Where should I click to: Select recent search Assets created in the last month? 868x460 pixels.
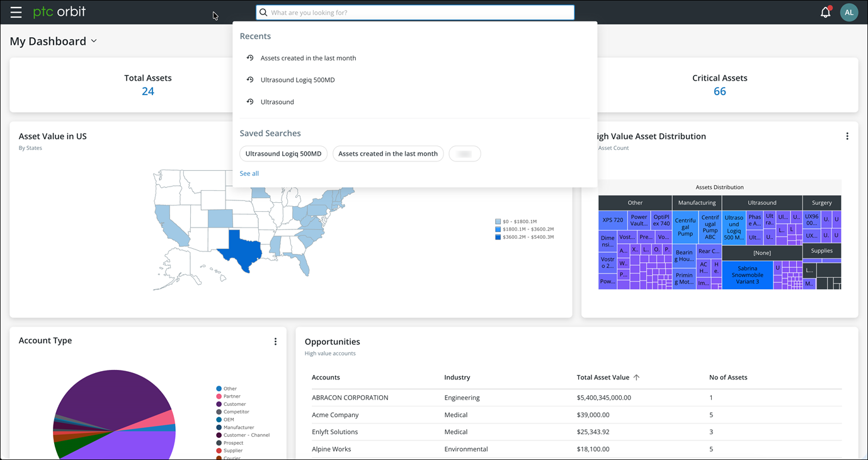point(308,58)
